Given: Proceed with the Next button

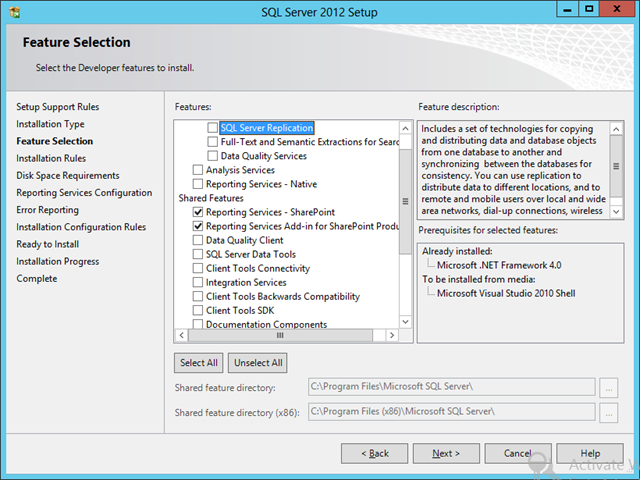Looking at the screenshot, I should point(446,453).
